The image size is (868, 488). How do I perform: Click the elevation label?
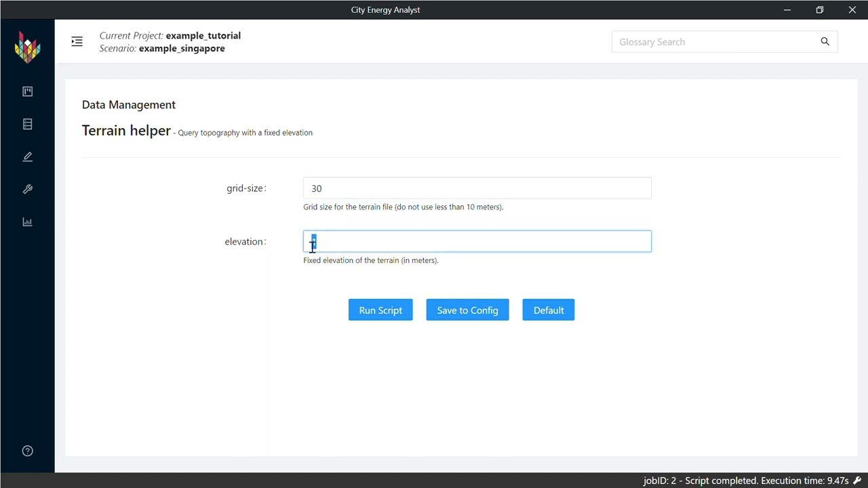click(x=245, y=241)
